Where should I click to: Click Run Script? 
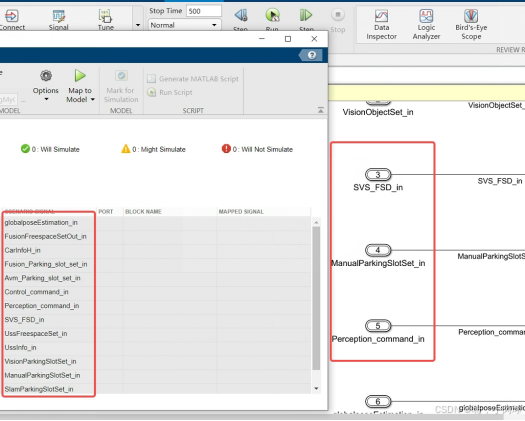click(x=170, y=92)
